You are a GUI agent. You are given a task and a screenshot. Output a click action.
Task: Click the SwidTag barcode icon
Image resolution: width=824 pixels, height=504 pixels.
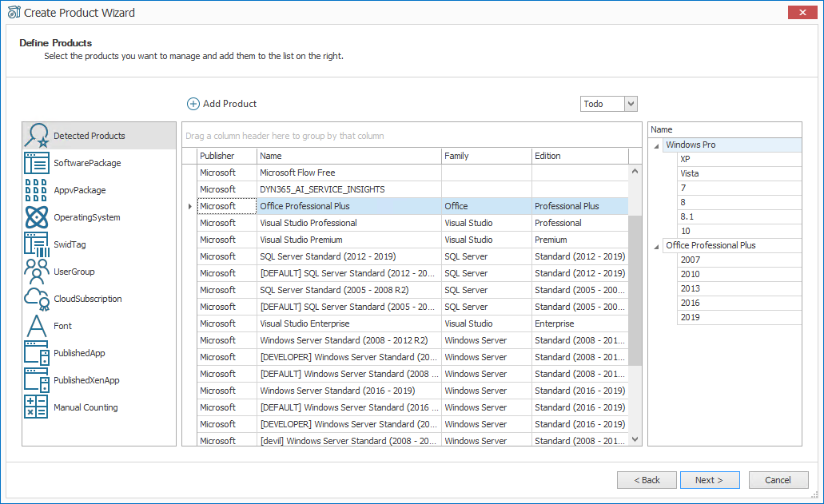[37, 244]
